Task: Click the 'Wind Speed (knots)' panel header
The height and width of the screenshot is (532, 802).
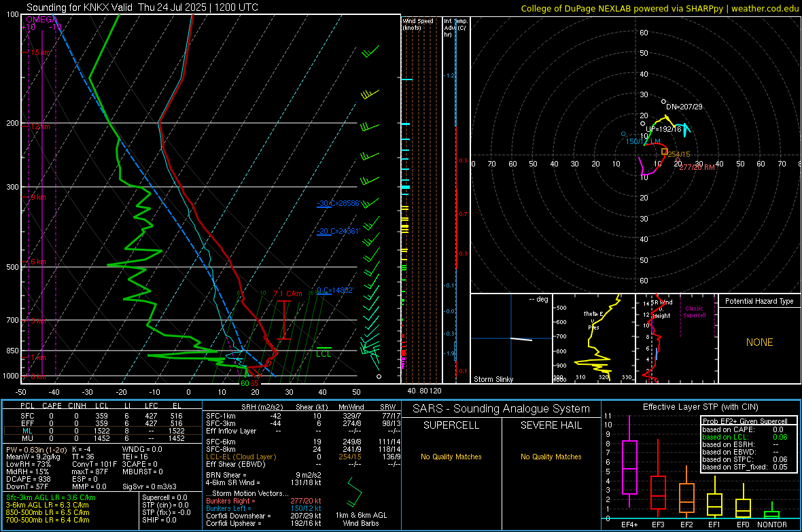Action: [x=418, y=24]
